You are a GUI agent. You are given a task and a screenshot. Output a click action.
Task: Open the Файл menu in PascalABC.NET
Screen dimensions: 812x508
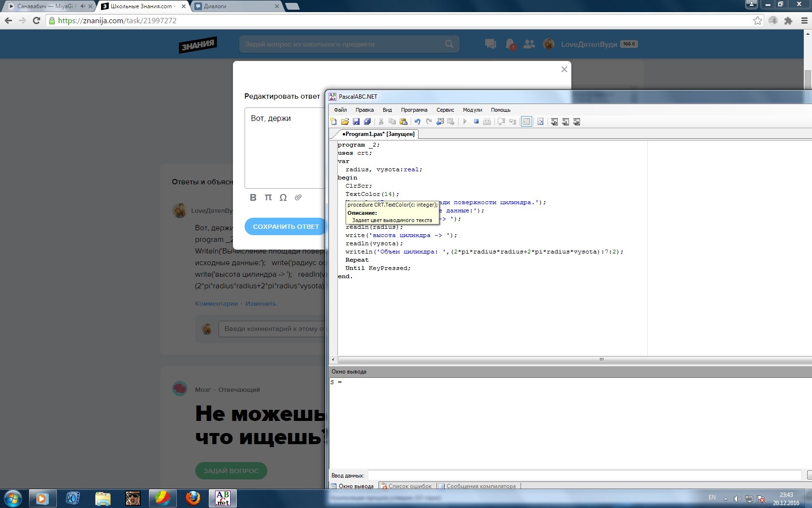tap(340, 110)
